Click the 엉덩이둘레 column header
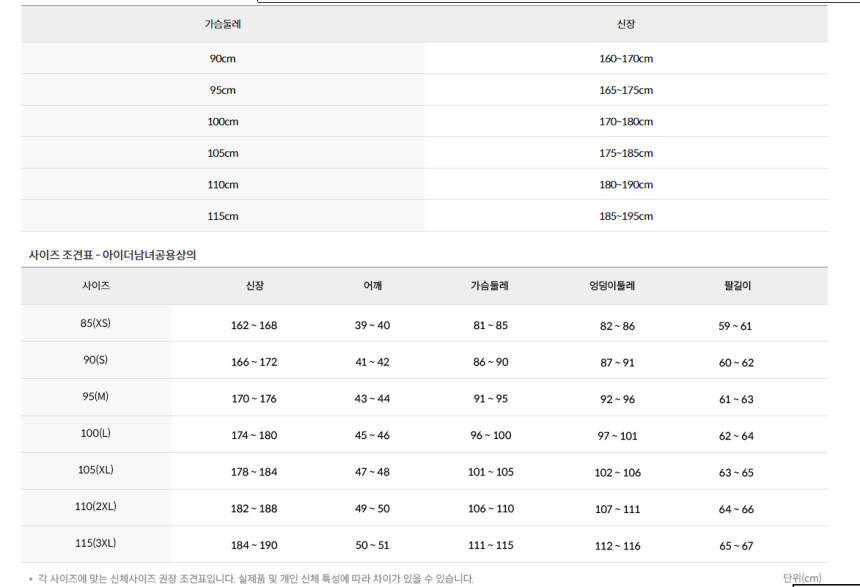The width and height of the screenshot is (860, 587). point(612,286)
